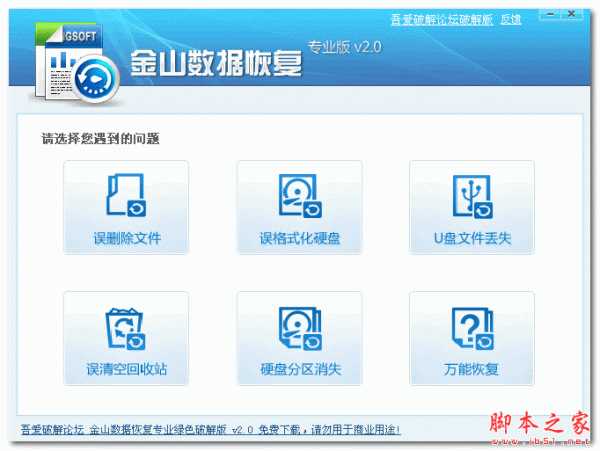Click the 金山数据恢复 title text
Screen dimensions: 600x451
tap(216, 63)
